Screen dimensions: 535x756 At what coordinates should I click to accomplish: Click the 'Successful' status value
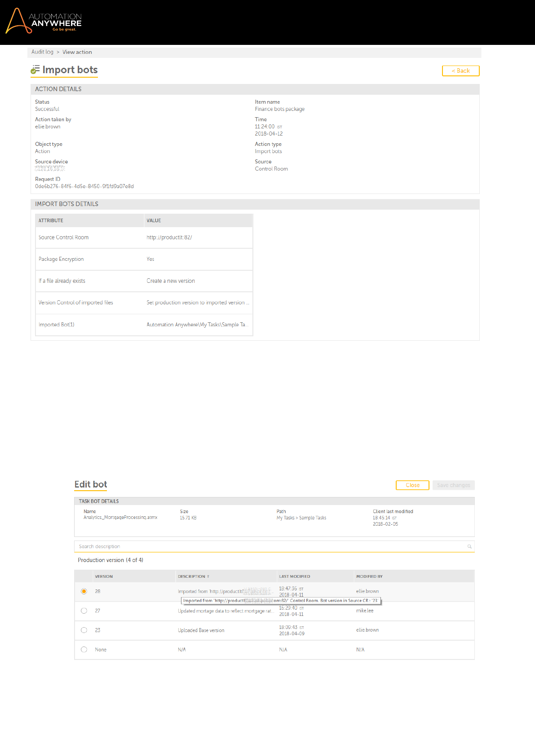tap(47, 109)
